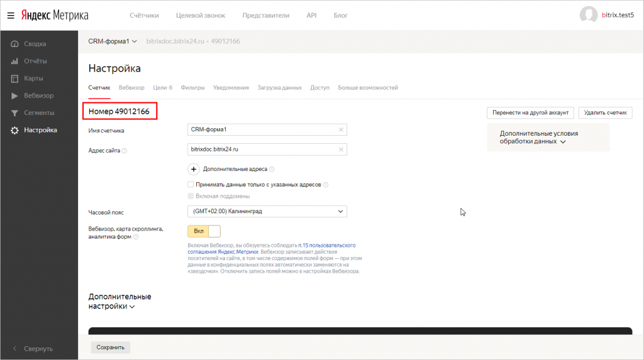Open Блог in top menu
This screenshot has height=360, width=644.
tap(340, 15)
